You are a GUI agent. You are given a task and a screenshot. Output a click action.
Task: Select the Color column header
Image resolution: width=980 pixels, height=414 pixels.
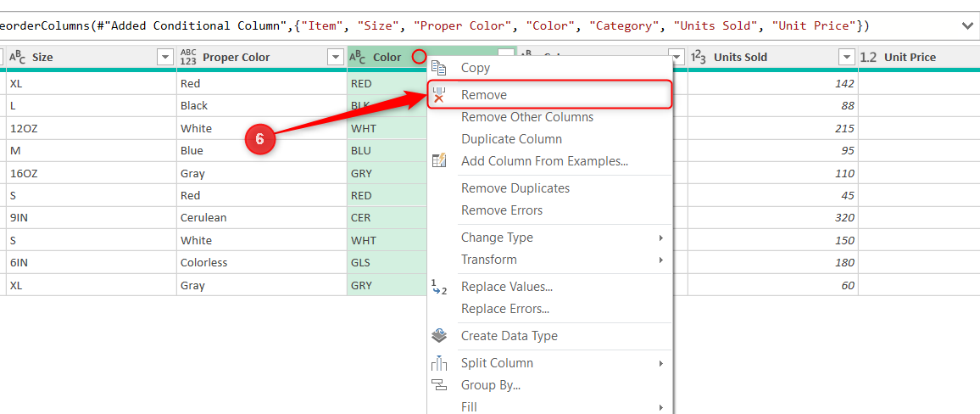pyautogui.click(x=387, y=57)
